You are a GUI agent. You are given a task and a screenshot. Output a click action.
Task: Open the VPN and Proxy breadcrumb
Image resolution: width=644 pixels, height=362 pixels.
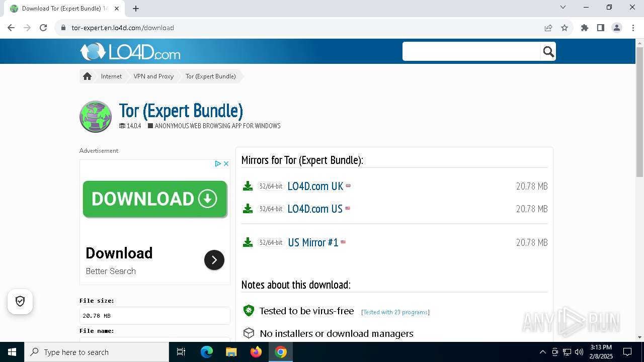(x=153, y=76)
